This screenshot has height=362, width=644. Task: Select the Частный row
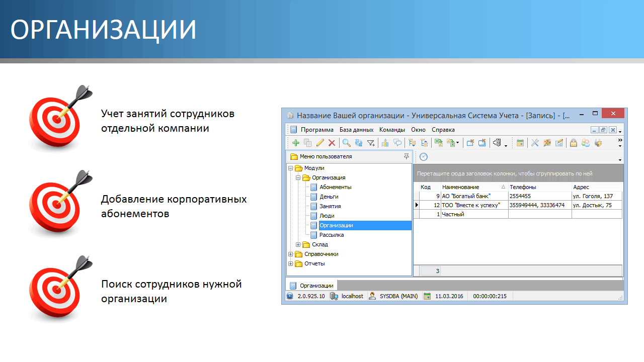(x=518, y=214)
